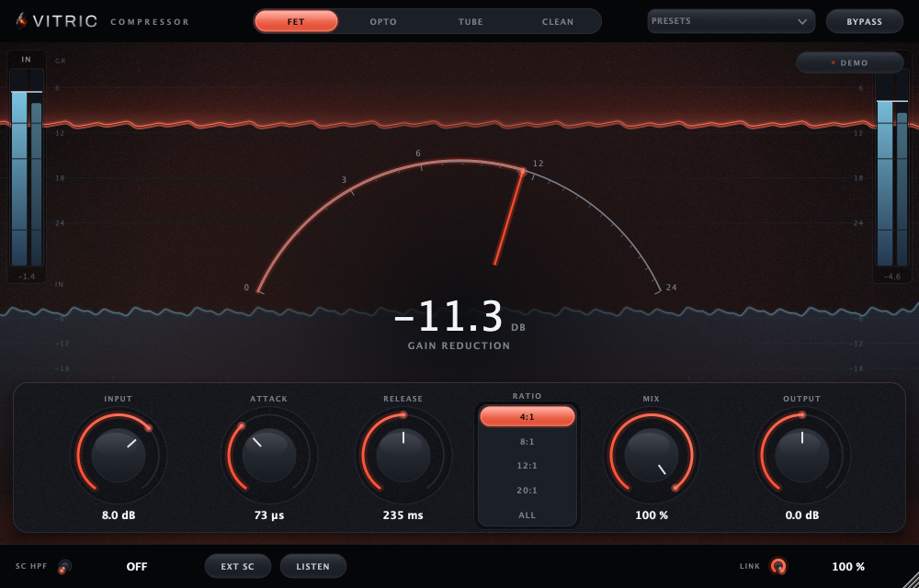
Task: Click the Link small knob
Action: click(x=778, y=566)
